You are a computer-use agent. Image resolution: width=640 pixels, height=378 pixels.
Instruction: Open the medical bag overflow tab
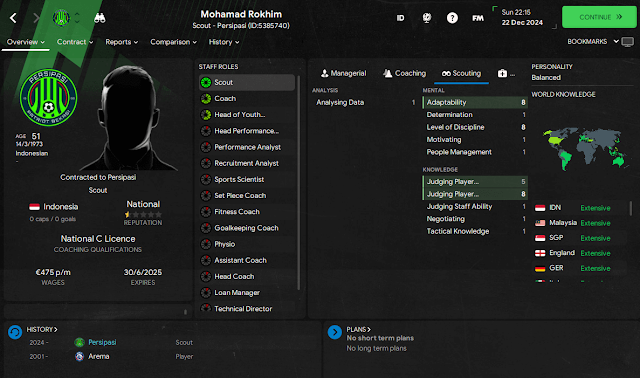pos(506,73)
